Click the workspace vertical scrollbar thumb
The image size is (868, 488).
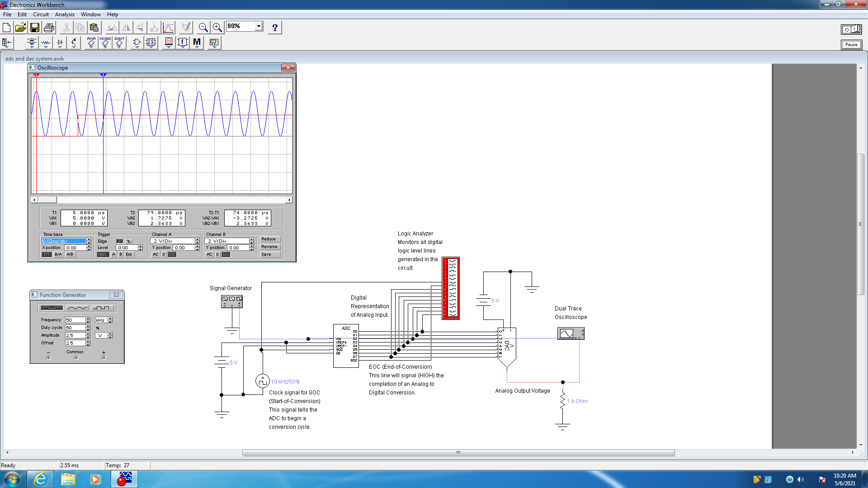861,225
